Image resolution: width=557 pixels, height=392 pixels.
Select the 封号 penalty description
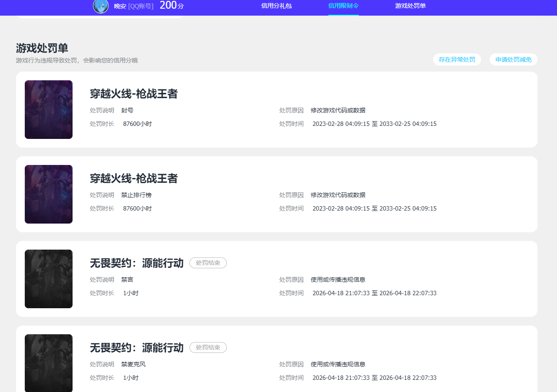[x=127, y=111]
